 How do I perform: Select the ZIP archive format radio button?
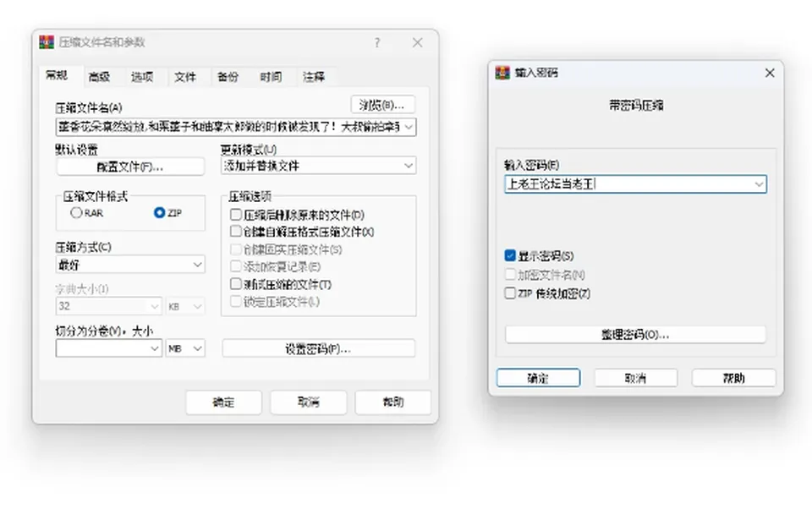point(160,212)
